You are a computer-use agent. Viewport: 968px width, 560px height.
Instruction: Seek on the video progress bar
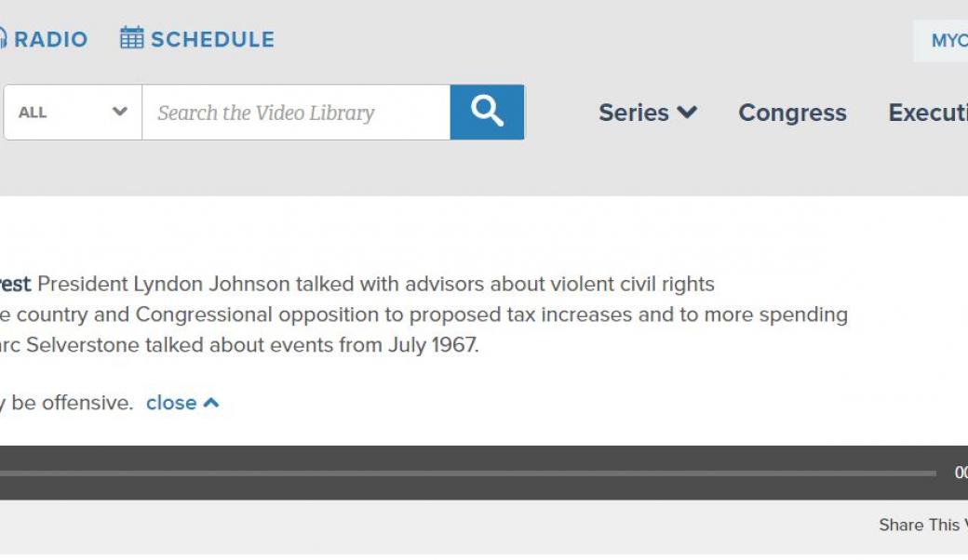[x=465, y=473]
